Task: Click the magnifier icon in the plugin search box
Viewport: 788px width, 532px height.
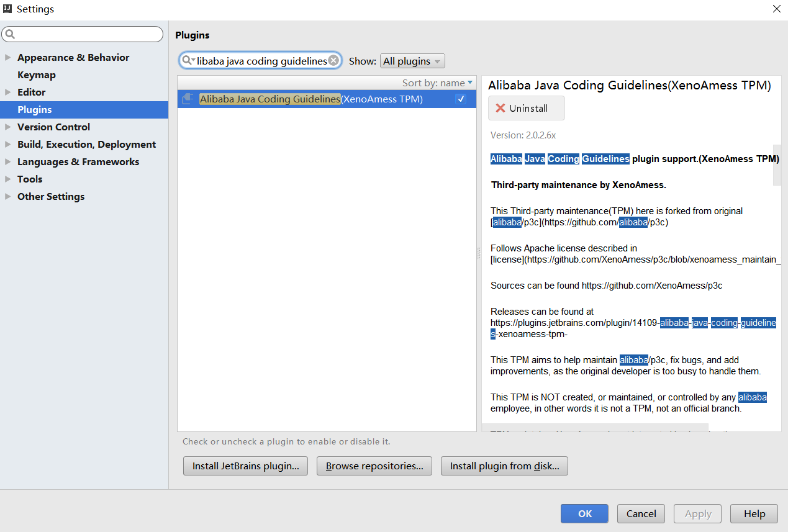Action: [x=187, y=60]
